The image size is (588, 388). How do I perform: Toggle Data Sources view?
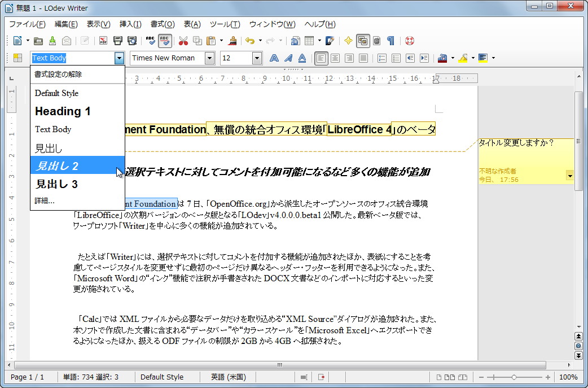(377, 41)
